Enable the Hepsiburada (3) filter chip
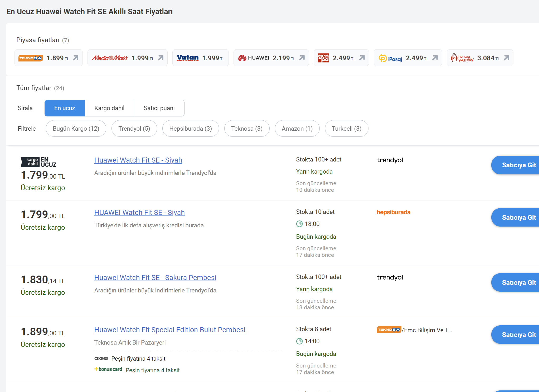 [190, 129]
